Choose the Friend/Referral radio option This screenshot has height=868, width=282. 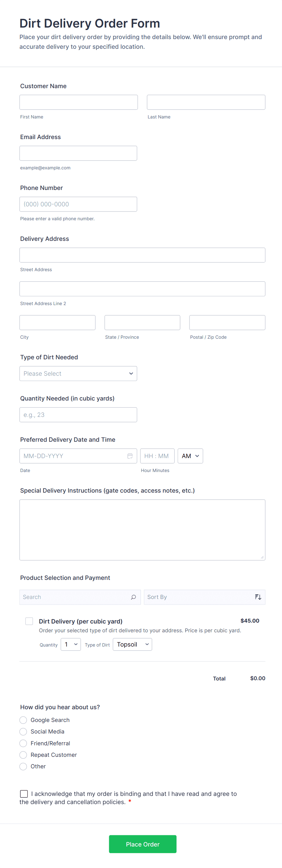(23, 743)
